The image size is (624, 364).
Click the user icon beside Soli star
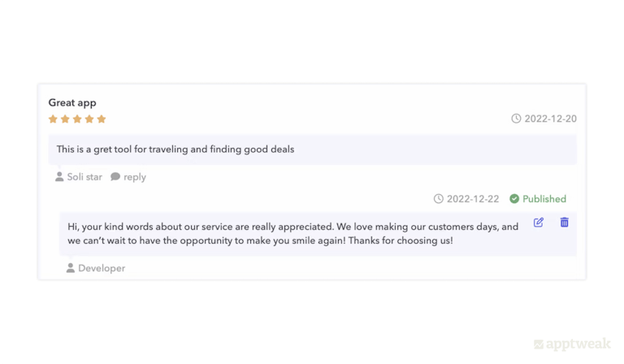tap(59, 176)
